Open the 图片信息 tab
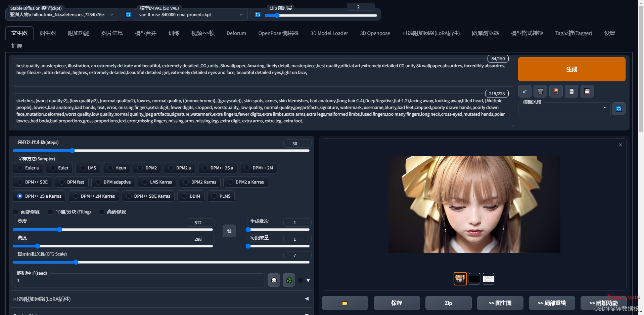Screen dimensions: 644x315 coord(112,33)
